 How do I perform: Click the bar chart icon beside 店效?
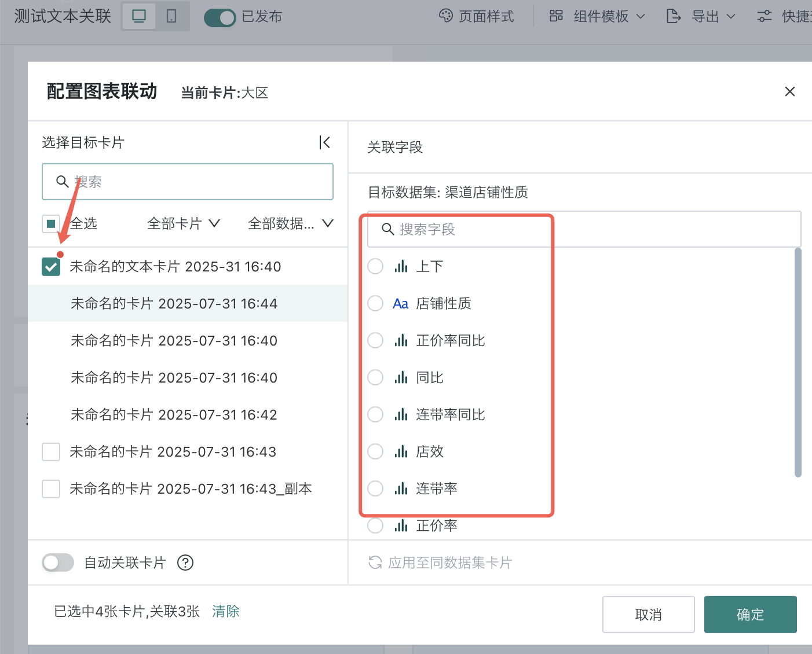(401, 451)
